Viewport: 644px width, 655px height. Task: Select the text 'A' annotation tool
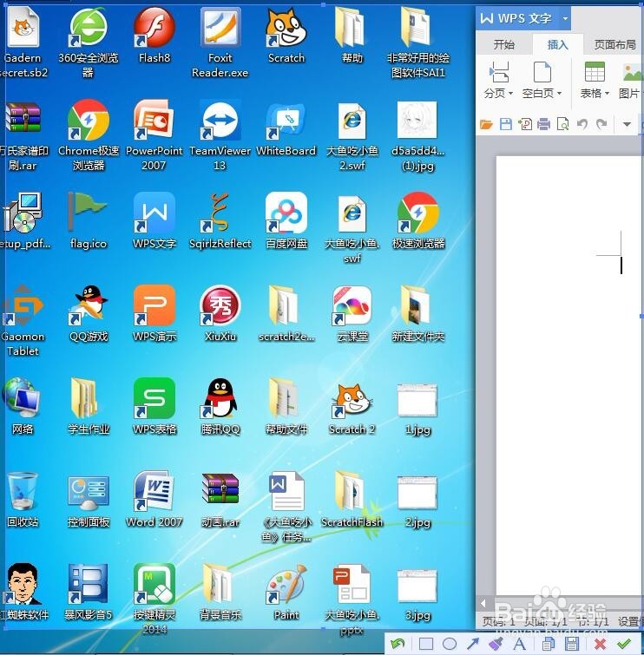click(520, 644)
